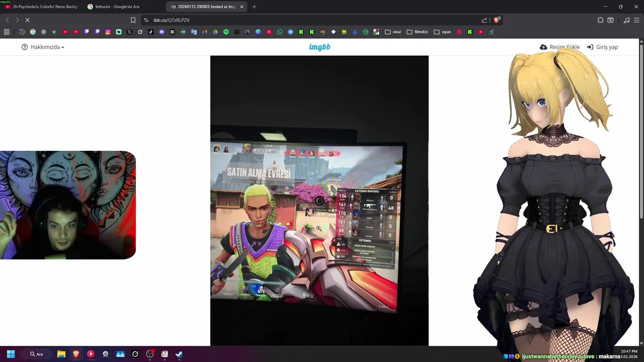Switch to the 2h Psychedelic Colorful Neon tab
This screenshot has height=362, width=644.
tap(42, 7)
